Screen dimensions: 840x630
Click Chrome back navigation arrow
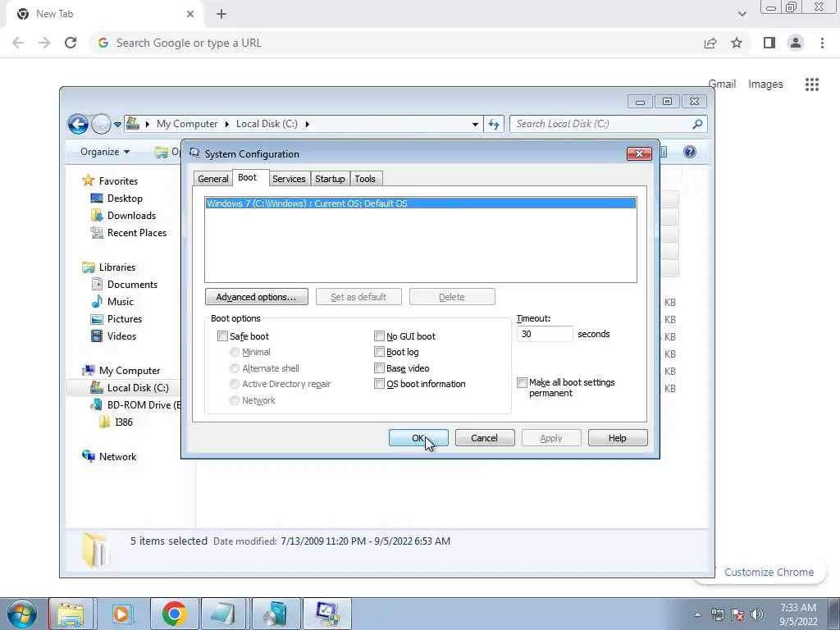18,43
